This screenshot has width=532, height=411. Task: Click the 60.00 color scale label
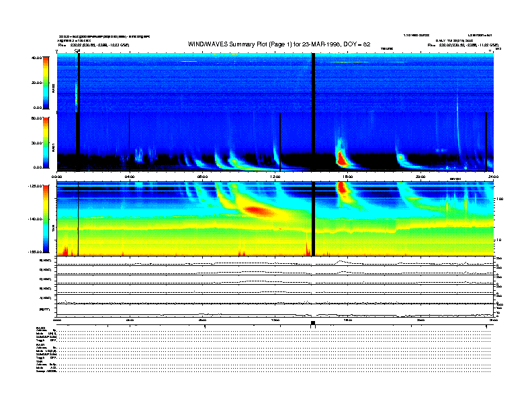coord(36,118)
